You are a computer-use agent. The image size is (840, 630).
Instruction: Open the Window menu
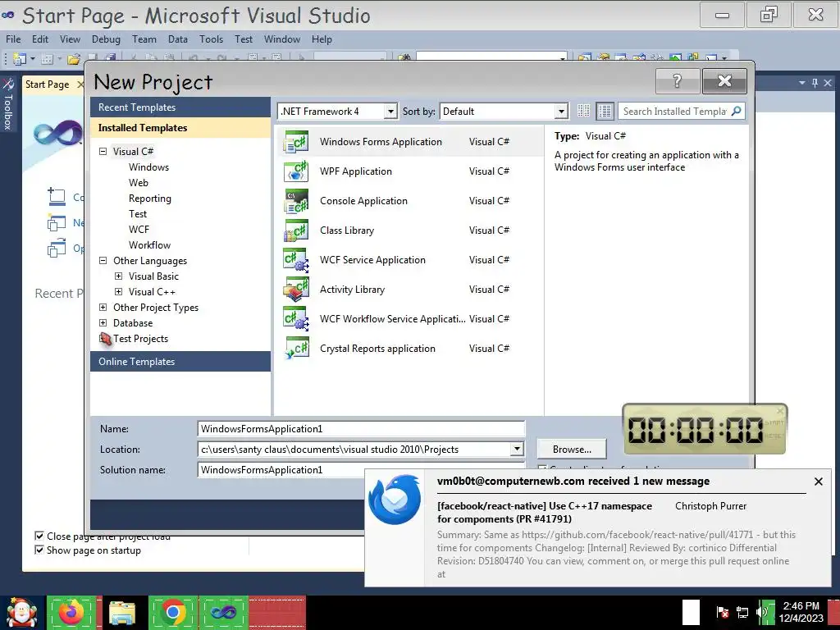click(282, 39)
